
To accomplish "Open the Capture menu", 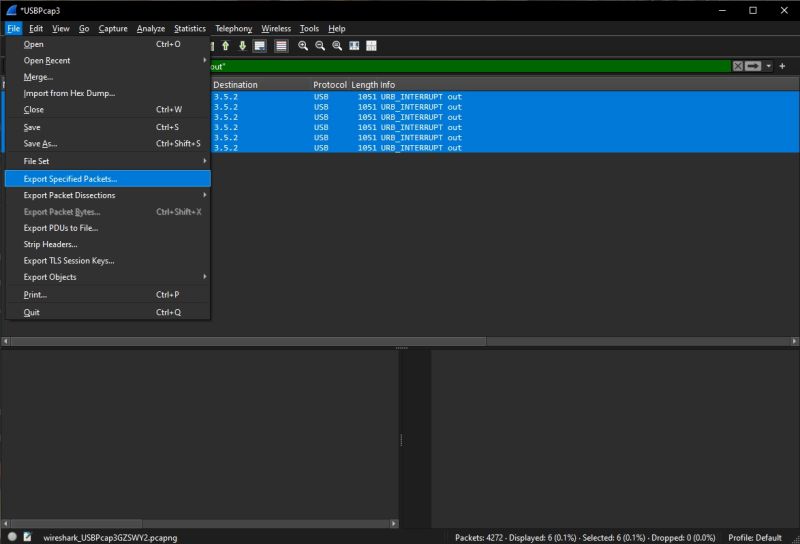I will pyautogui.click(x=113, y=29).
